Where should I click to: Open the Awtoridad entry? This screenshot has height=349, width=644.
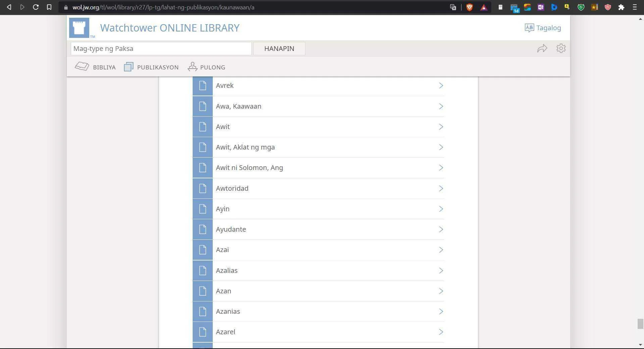(318, 188)
